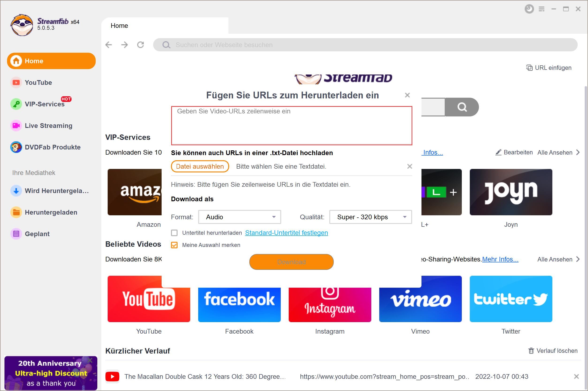Click the StreamFab sloth logo
This screenshot has height=391, width=588.
(x=22, y=25)
